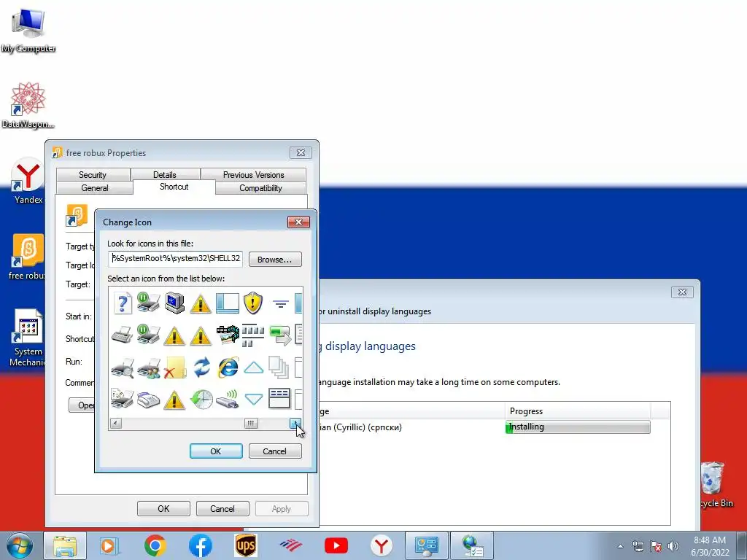Screen dimensions: 747x560
Task: Cancel the Change Icon dialog
Action: point(275,451)
